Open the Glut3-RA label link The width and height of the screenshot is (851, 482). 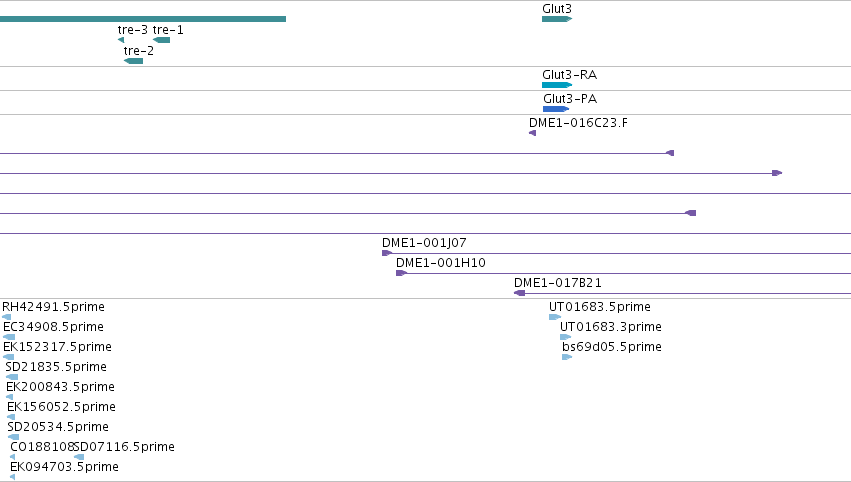pyautogui.click(x=569, y=75)
